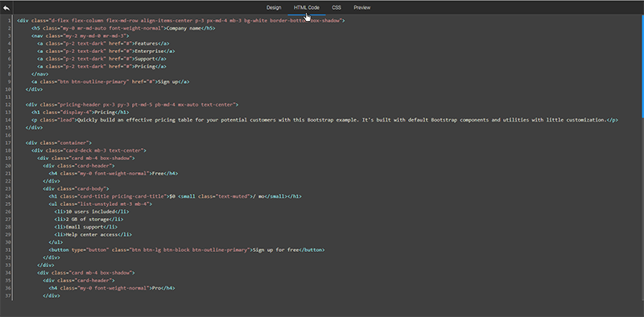This screenshot has width=644, height=317.
Task: Click line number 24 in the gutter
Action: click(x=9, y=196)
